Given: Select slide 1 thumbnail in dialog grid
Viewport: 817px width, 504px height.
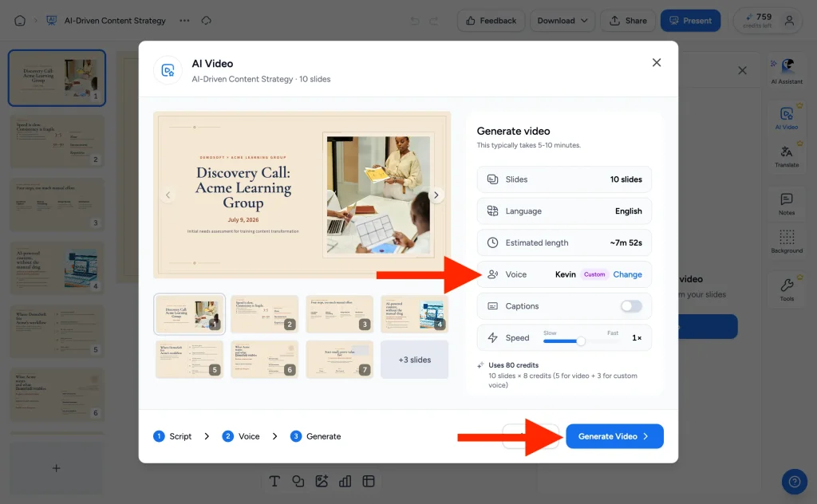Looking at the screenshot, I should click(x=190, y=314).
